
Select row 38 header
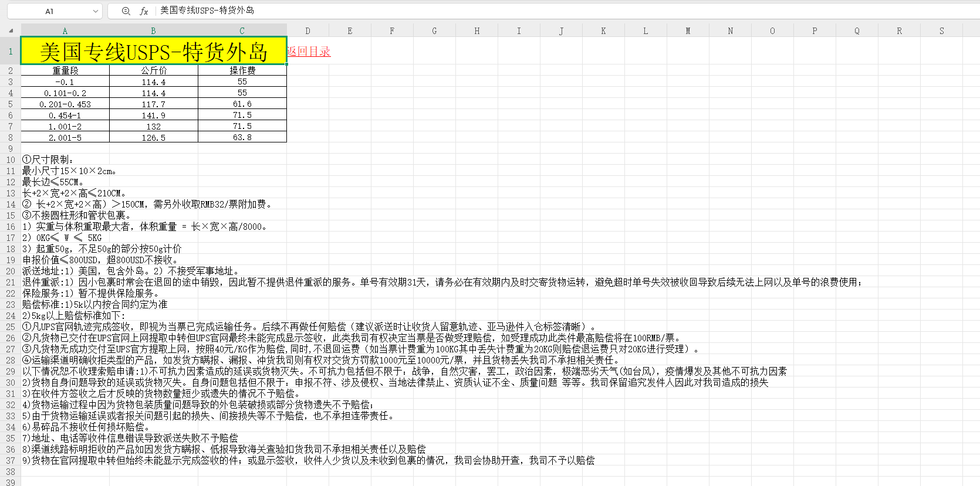[11, 471]
